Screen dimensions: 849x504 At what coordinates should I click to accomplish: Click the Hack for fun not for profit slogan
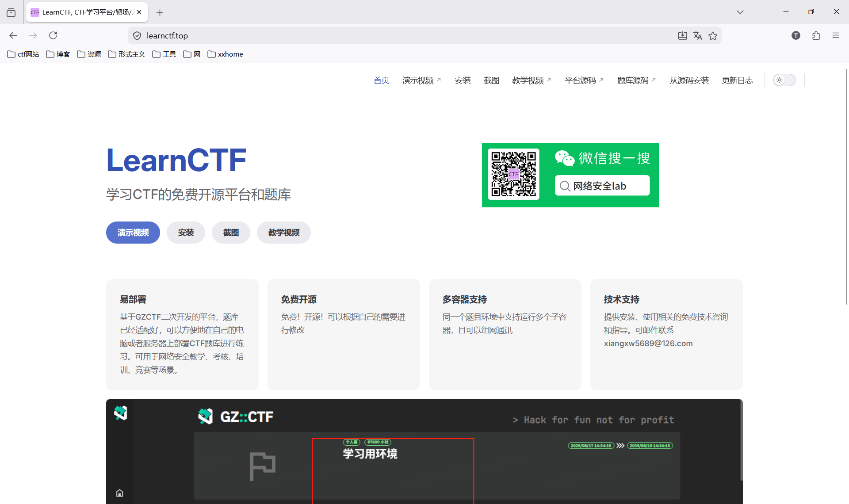click(x=593, y=420)
